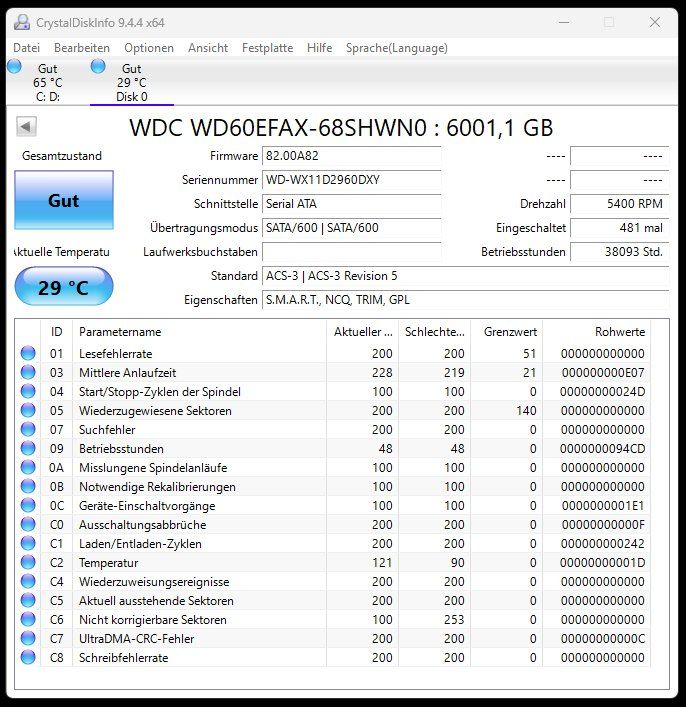686x707 pixels.
Task: Click status orb of Wiederzugewiesene Sektoren row
Action: point(28,410)
